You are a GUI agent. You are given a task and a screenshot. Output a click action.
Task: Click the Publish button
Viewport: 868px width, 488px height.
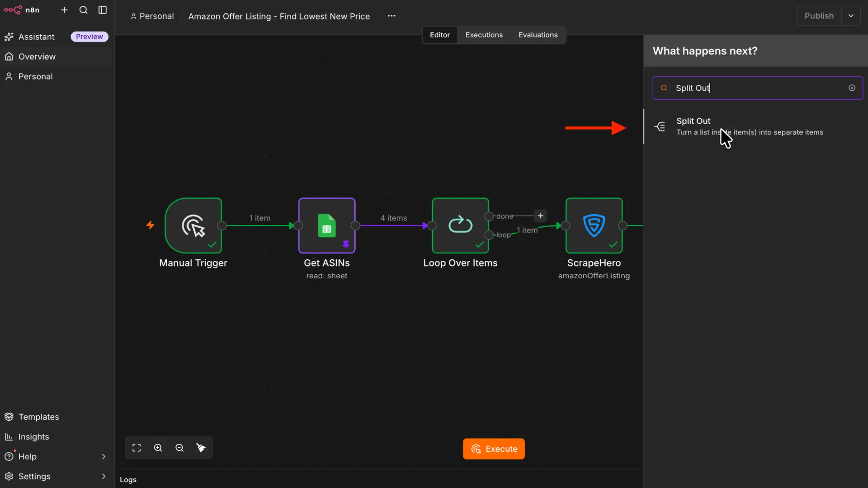819,16
